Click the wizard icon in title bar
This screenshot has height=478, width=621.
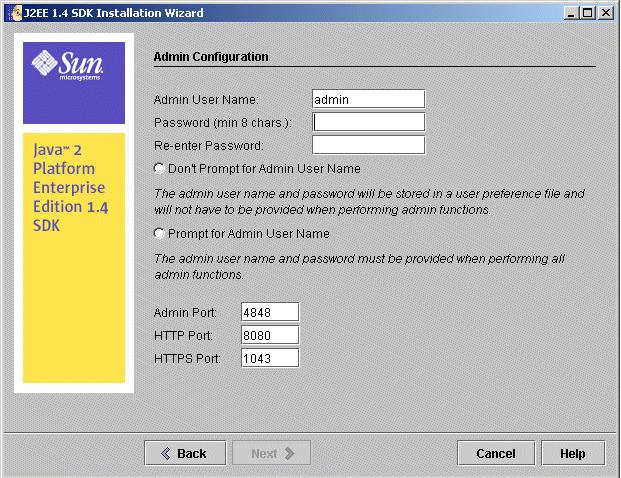tap(15, 13)
